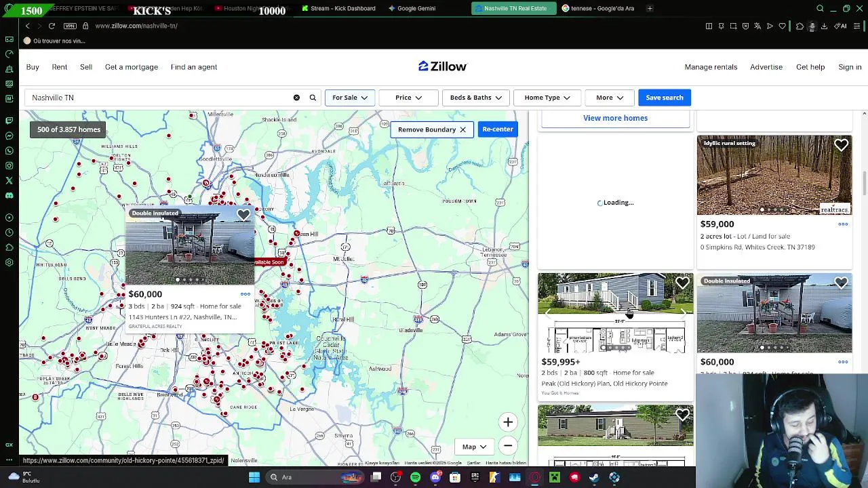The width and height of the screenshot is (868, 488).
Task: Click the Save search button
Action: (665, 98)
